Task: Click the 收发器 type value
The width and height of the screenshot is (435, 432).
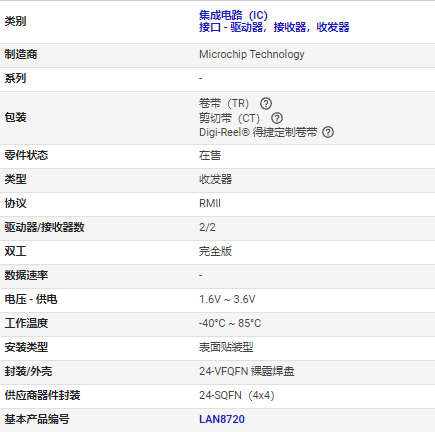Action: (x=215, y=179)
